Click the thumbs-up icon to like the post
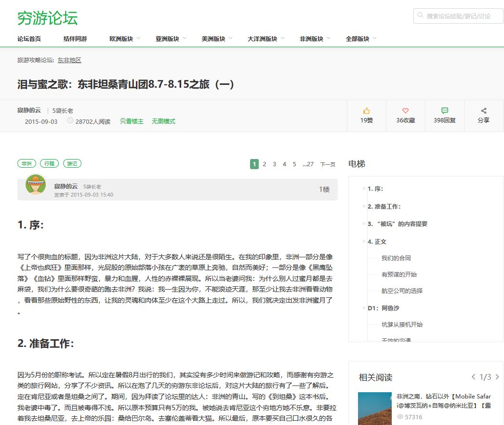Screen dimensions: 504x425 [x=366, y=111]
